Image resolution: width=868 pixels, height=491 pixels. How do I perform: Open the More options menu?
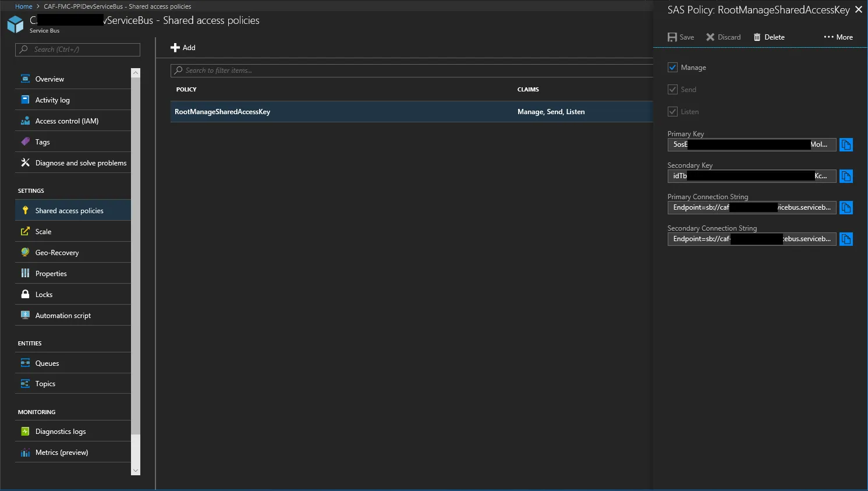838,37
